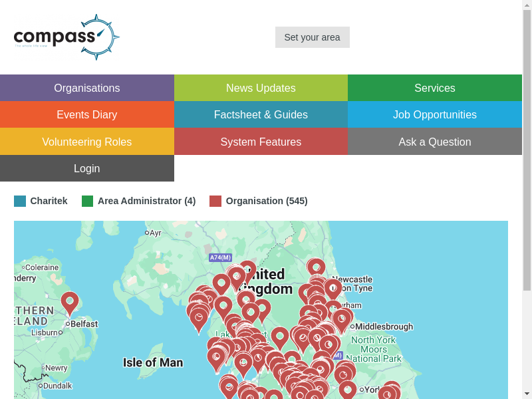This screenshot has height=399, width=532.
Task: View Factsheet & Guides
Action: coord(261,114)
